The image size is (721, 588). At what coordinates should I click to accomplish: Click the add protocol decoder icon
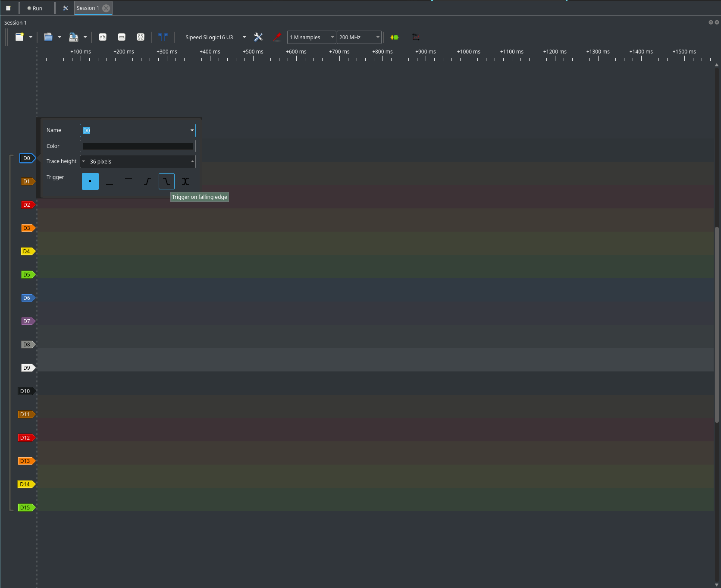394,37
